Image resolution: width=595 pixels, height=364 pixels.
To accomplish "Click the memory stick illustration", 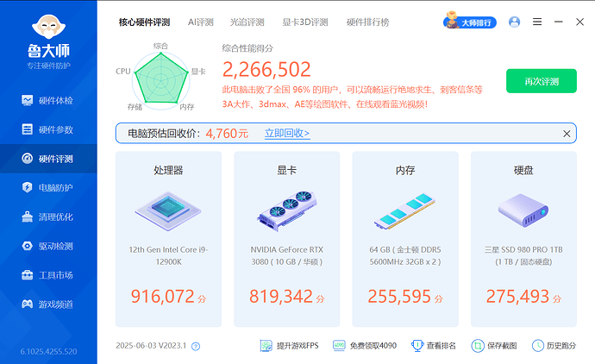I will pos(404,211).
